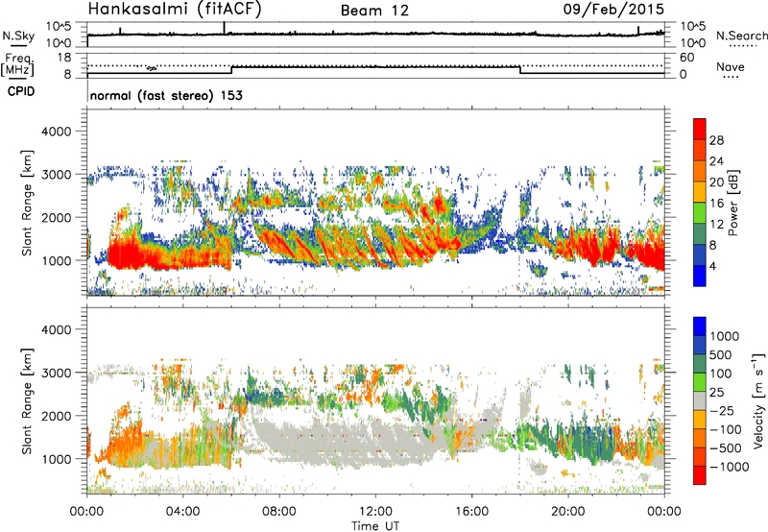Screen dimensions: 768x532
Task: Select the 20:00 time tick label
Action: click(x=567, y=512)
